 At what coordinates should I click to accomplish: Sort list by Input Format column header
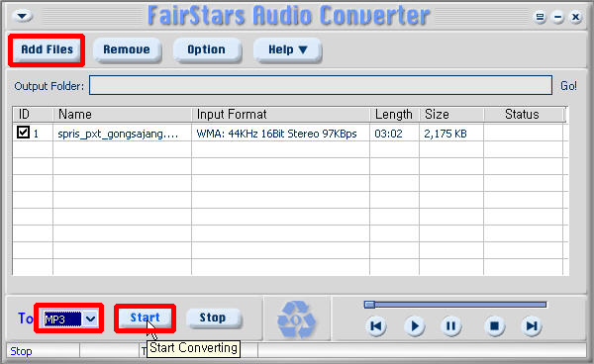pyautogui.click(x=281, y=115)
